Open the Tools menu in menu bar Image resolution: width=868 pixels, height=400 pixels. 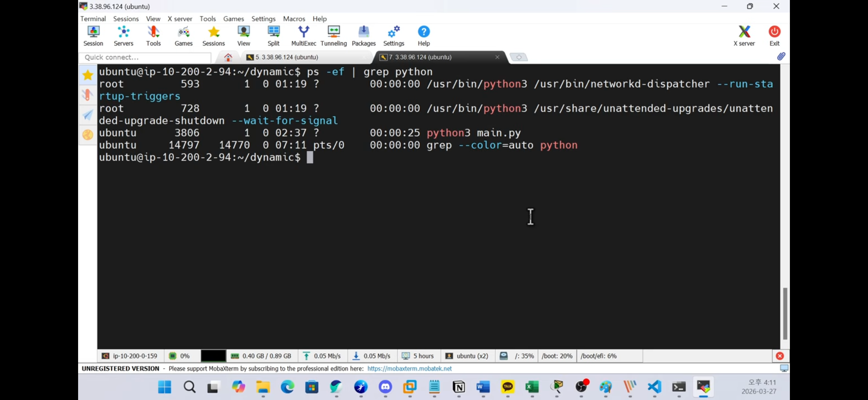pyautogui.click(x=207, y=19)
